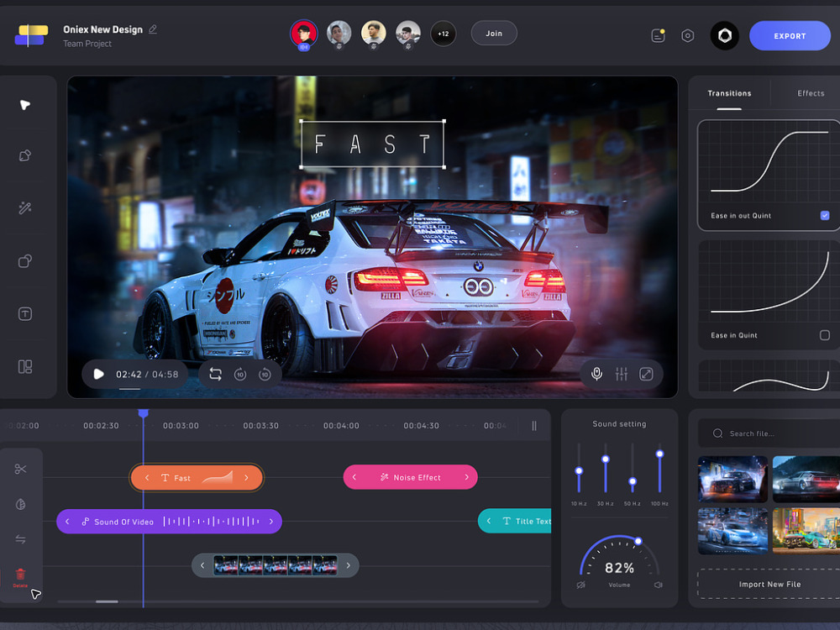Screen dimensions: 840x630
Task: Click left chevron on Noise Effect clip
Action: [354, 477]
